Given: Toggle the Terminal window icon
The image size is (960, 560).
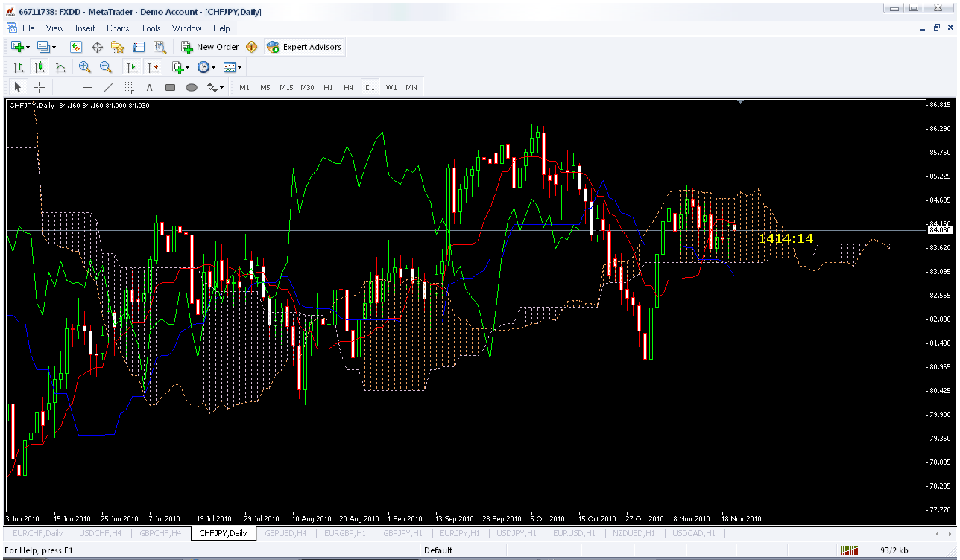Looking at the screenshot, I should pos(139,47).
